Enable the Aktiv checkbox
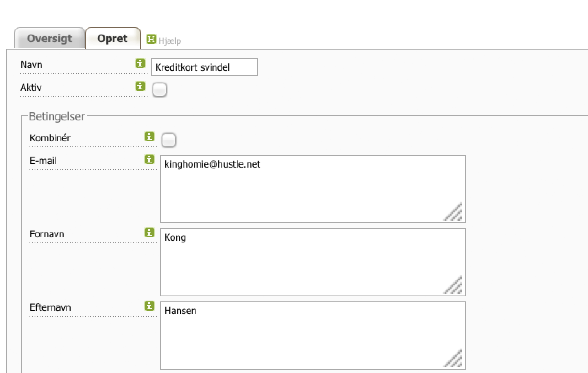Screen dimensions: 588x373 (160, 90)
